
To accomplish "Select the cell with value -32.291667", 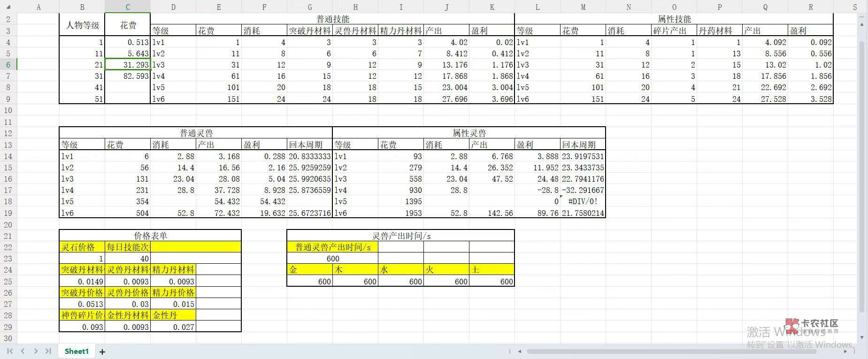I will pyautogui.click(x=583, y=190).
